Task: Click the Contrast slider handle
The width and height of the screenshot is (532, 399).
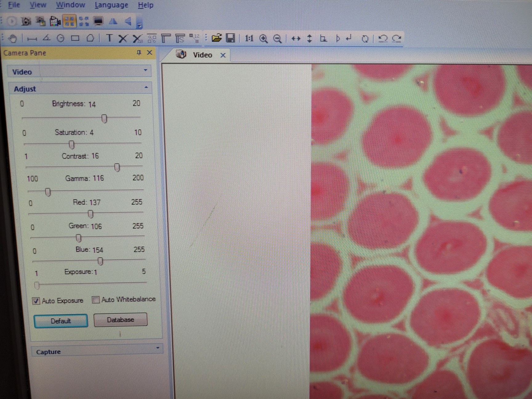Action: pos(117,167)
